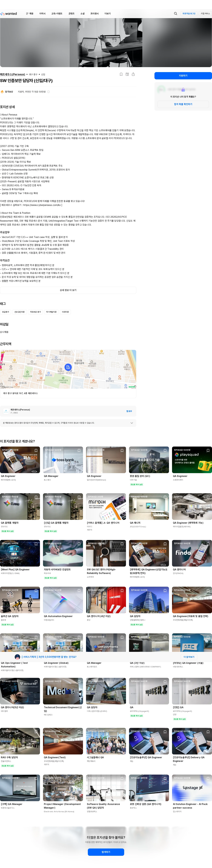Open the search icon in the top navigation
The height and width of the screenshot is (868, 212).
click(x=176, y=13)
